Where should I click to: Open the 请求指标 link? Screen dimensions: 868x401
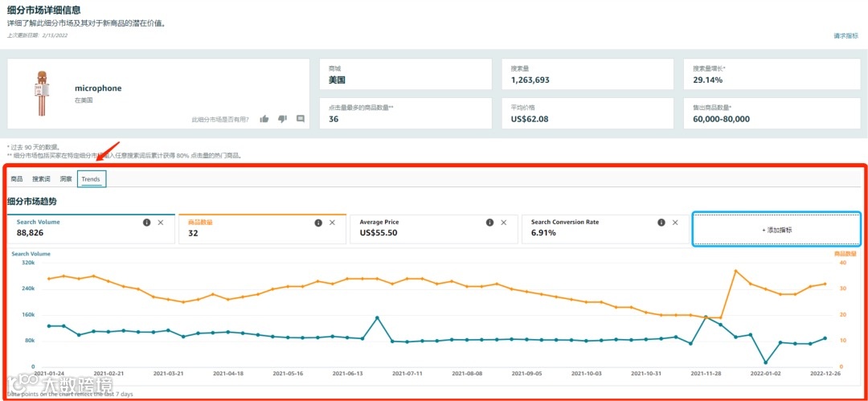click(x=845, y=35)
